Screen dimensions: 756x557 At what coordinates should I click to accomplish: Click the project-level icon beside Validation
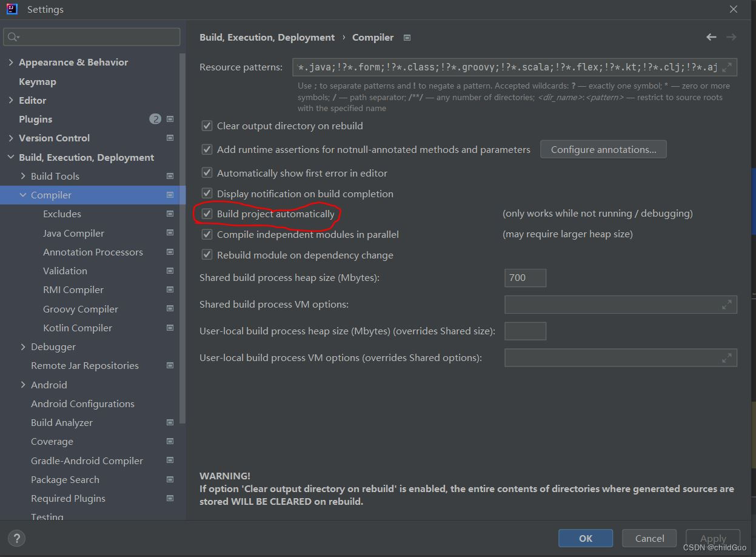pyautogui.click(x=170, y=271)
